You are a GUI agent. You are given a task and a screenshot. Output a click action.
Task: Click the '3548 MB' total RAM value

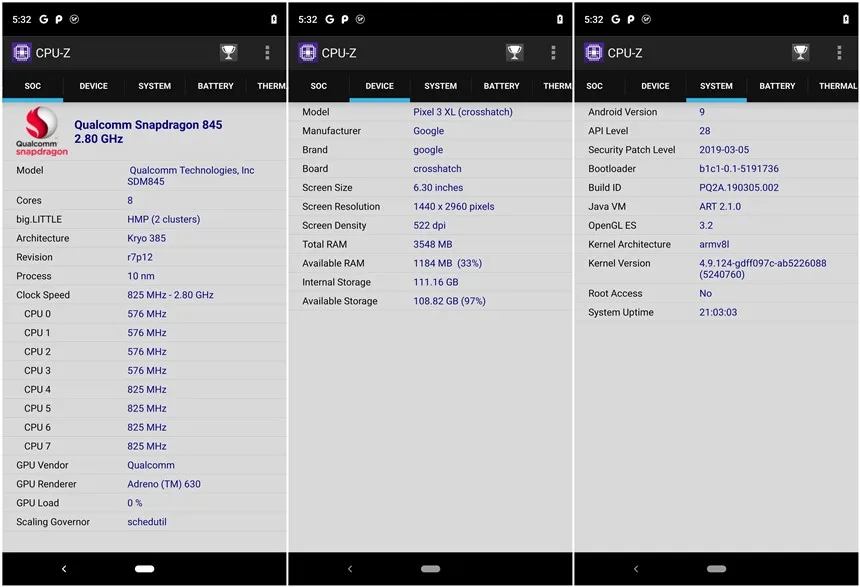point(433,244)
